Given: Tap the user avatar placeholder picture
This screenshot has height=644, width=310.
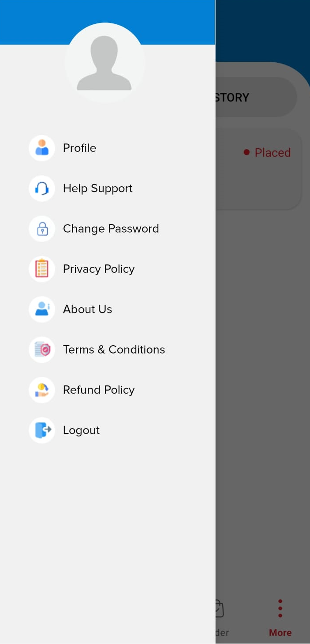Looking at the screenshot, I should (x=105, y=63).
